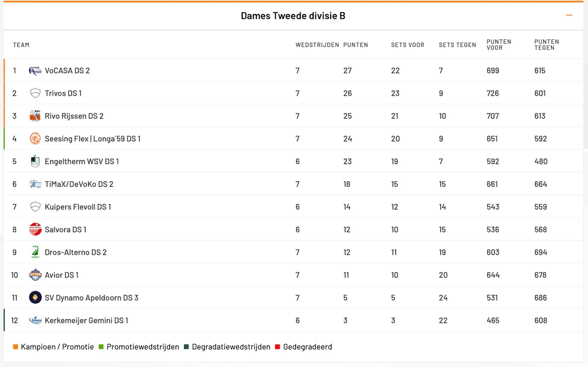The width and height of the screenshot is (588, 367).
Task: Click the Punten column header
Action: 356,45
